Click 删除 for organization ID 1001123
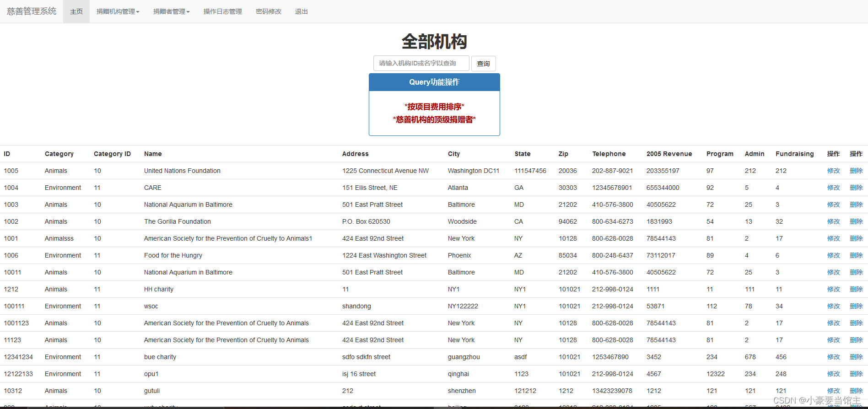 click(x=856, y=323)
